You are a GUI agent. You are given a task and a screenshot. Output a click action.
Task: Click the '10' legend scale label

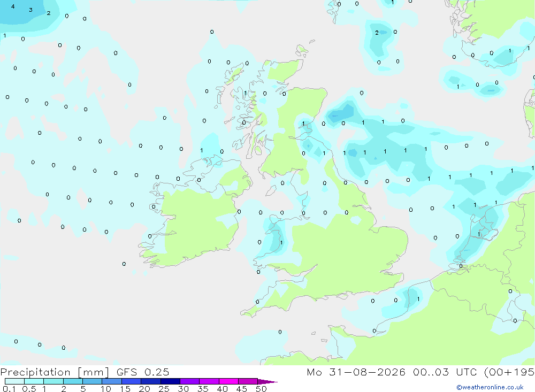(x=105, y=389)
